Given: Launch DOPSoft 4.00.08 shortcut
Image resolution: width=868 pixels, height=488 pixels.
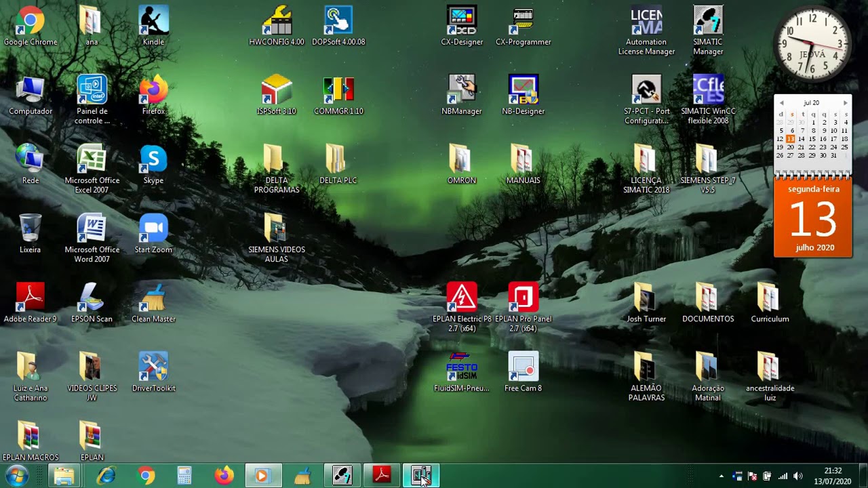Looking at the screenshot, I should (x=338, y=26).
